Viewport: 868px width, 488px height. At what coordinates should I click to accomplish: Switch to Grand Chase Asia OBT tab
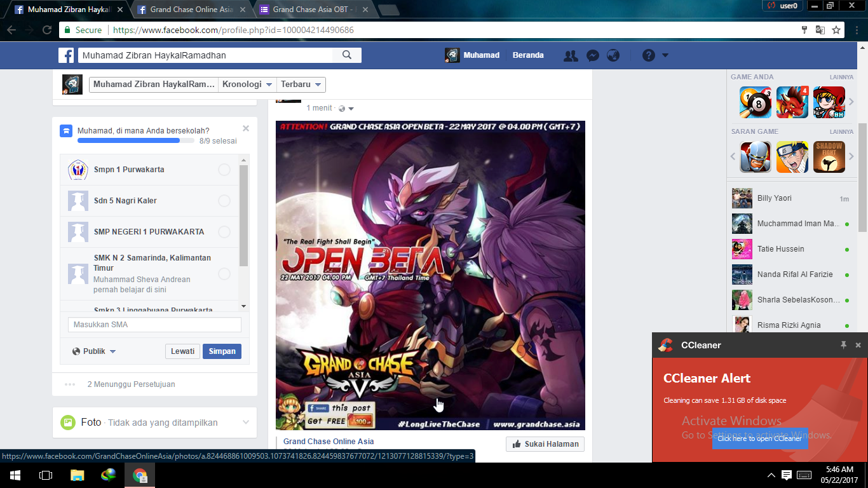(x=315, y=10)
